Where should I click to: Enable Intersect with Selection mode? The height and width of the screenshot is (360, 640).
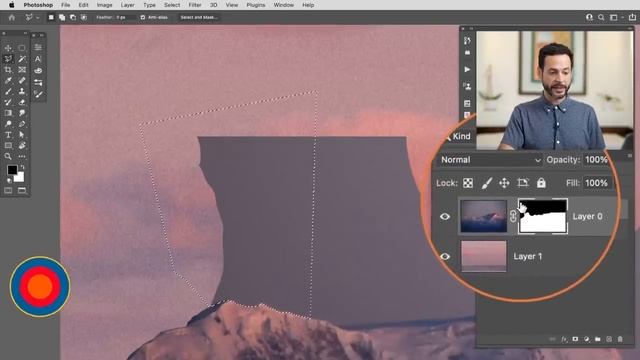(x=84, y=18)
